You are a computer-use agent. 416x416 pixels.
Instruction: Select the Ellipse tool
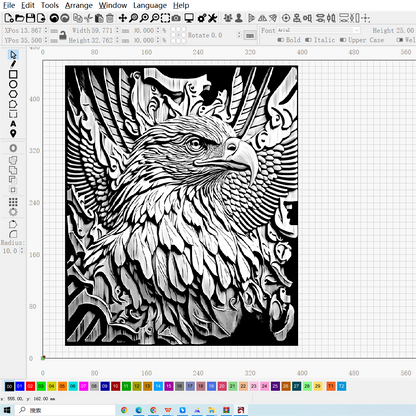13,84
